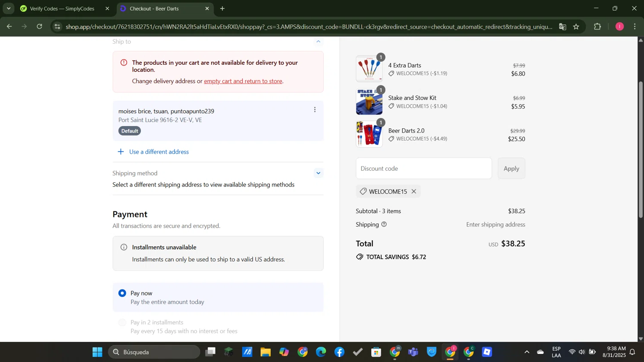Open the Copilot icon in the taskbar
The height and width of the screenshot is (362, 644).
(284, 352)
